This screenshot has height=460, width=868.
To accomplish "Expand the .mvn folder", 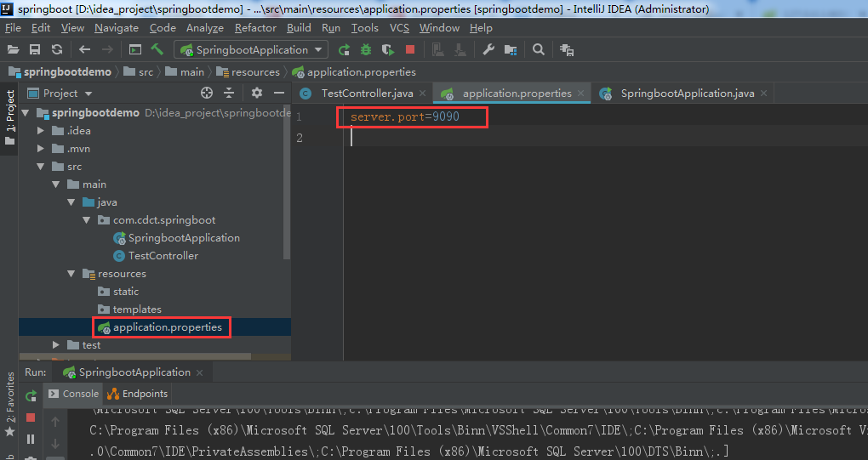I will coord(40,149).
